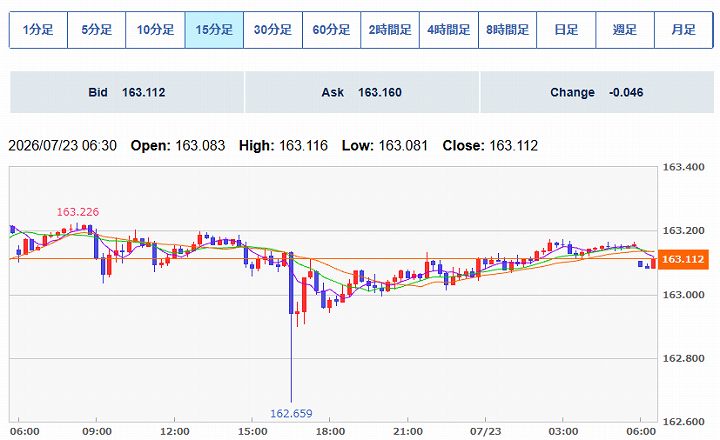
Task: Click the Change -0.046 box
Action: (x=597, y=92)
